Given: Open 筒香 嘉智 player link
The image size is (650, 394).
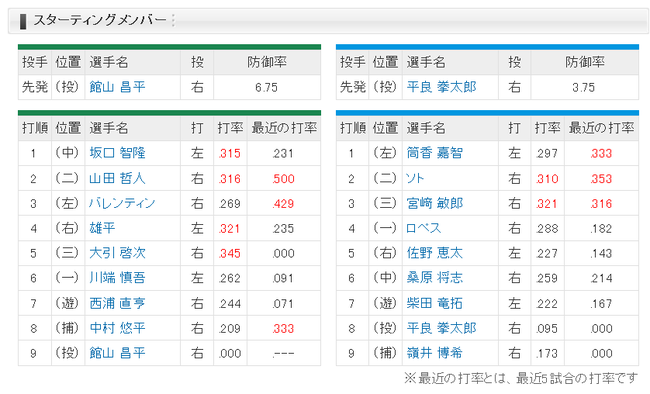Looking at the screenshot, I should pyautogui.click(x=434, y=153).
